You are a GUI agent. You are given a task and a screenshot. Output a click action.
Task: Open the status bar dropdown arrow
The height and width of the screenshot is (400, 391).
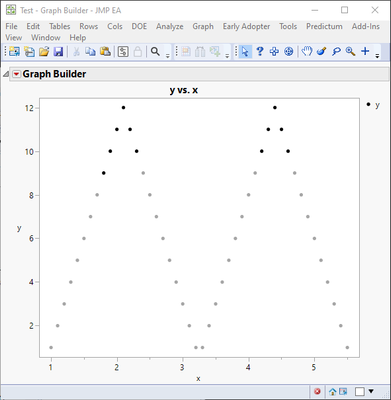pos(371,391)
